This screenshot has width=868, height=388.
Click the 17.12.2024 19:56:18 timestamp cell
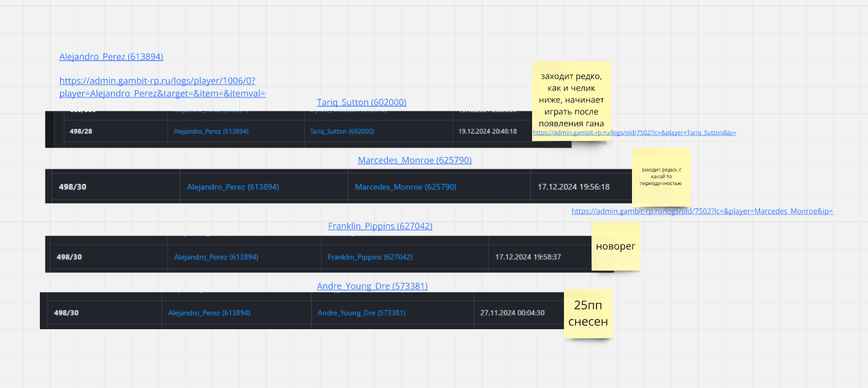(573, 187)
